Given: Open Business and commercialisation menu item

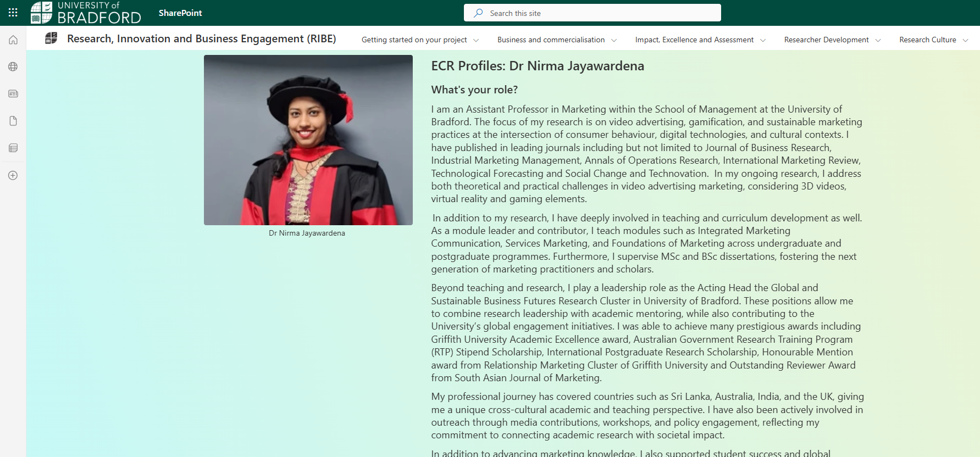Looking at the screenshot, I should coord(551,40).
